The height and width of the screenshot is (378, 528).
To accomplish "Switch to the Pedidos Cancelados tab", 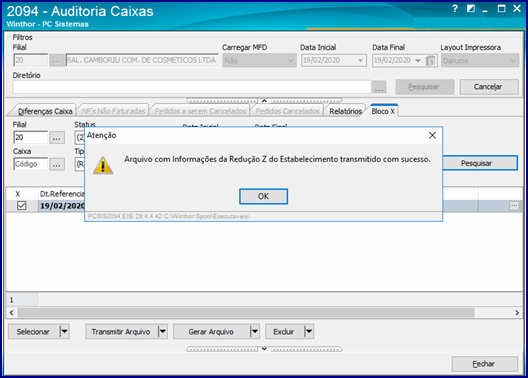I will [288, 111].
